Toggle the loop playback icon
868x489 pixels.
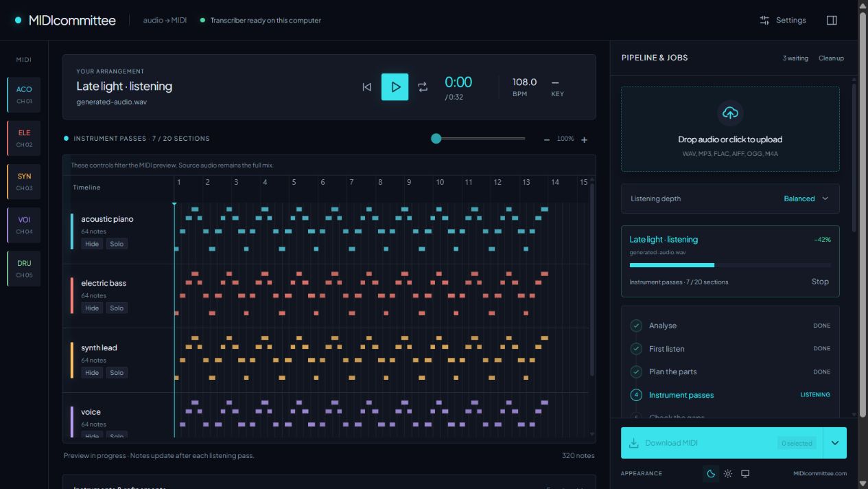coord(423,87)
